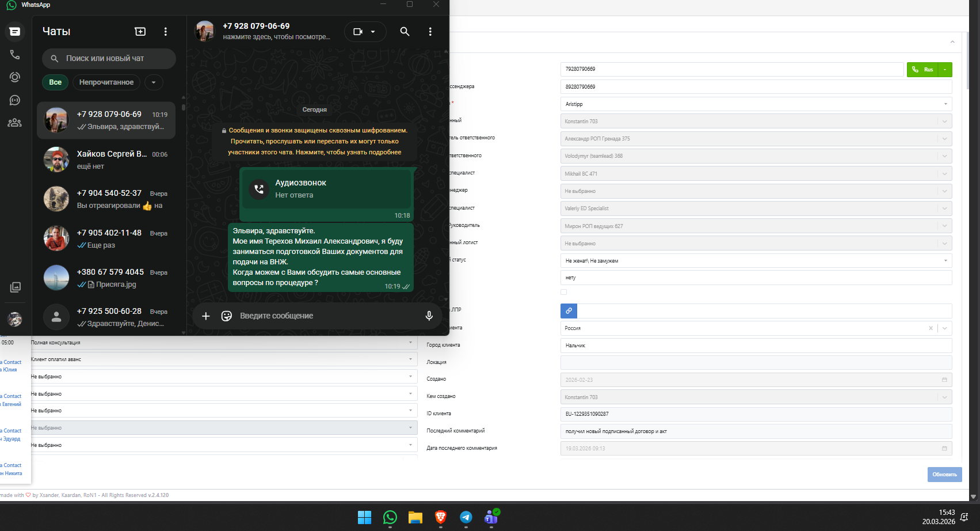
Task: Toggle the checkbox below the 'нету' field
Action: click(x=563, y=292)
